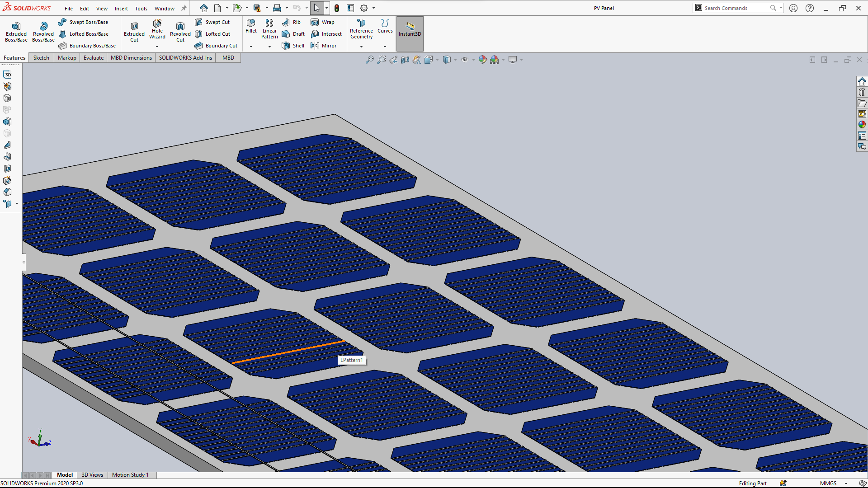
Task: Switch to the SOLIDWORKS Add-Ins tab
Action: pos(185,58)
